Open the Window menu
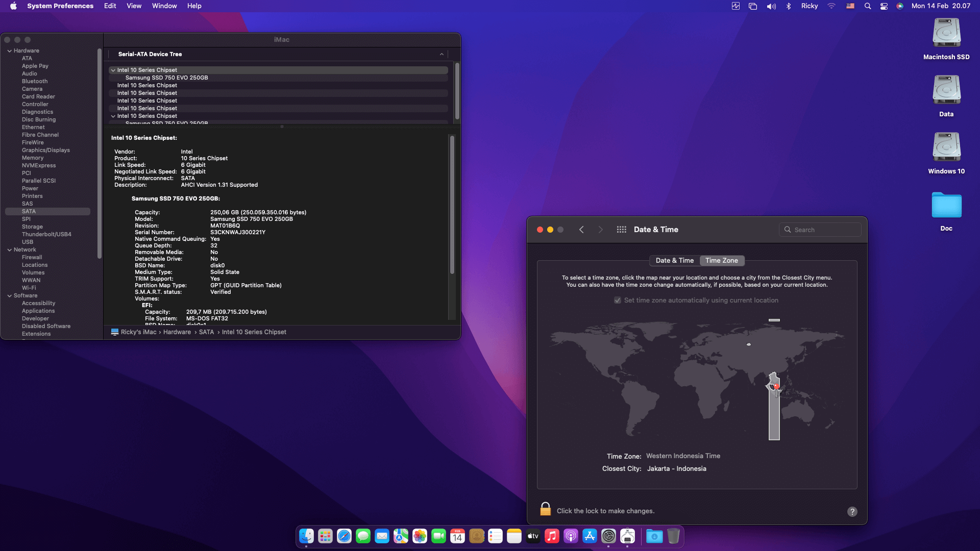Viewport: 980px width, 551px height. point(164,6)
